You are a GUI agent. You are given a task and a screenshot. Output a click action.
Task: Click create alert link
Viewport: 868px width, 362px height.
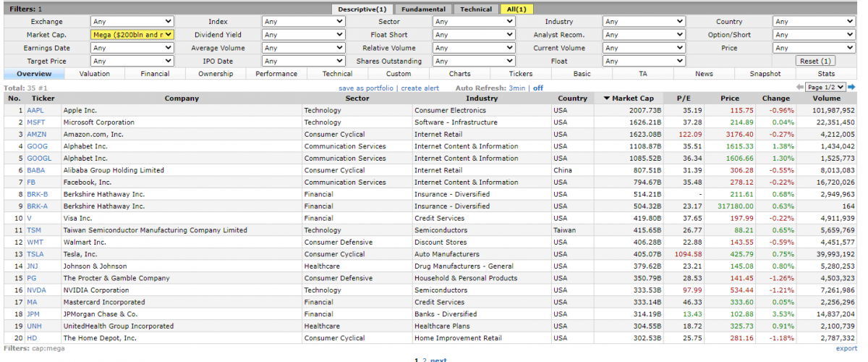coord(420,88)
